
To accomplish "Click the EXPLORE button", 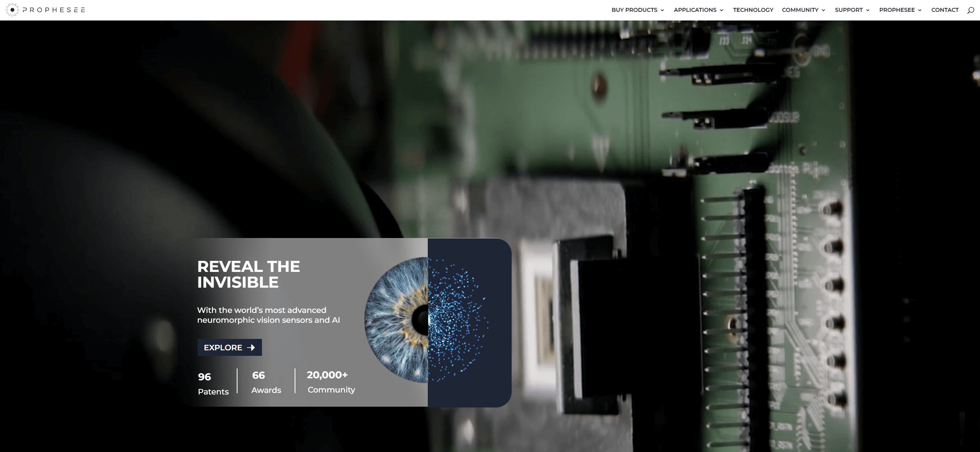I will [x=230, y=347].
